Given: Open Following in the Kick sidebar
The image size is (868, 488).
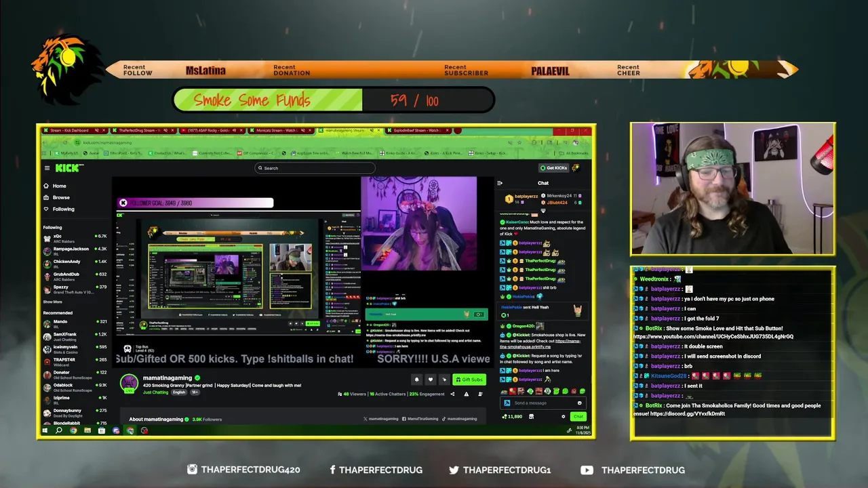Looking at the screenshot, I should pos(60,209).
